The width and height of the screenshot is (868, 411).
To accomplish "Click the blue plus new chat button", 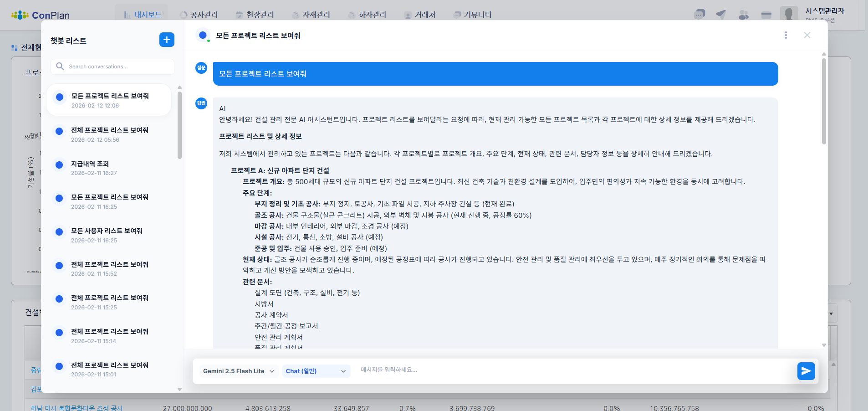I will [167, 40].
